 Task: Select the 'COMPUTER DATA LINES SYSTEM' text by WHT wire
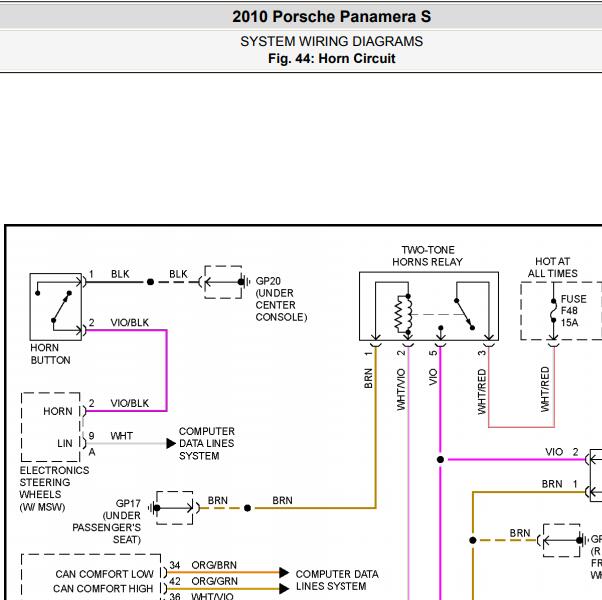pos(207,443)
